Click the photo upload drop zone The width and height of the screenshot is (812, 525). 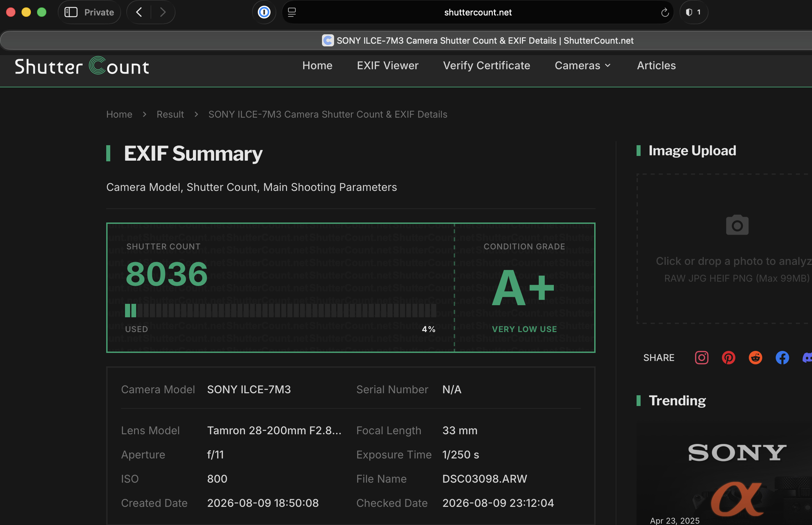click(x=724, y=248)
